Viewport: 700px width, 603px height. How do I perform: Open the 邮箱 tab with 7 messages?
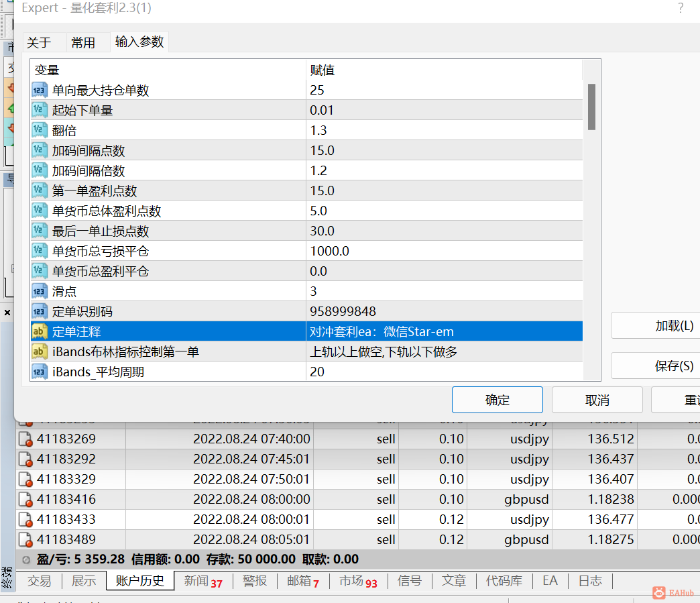point(303,581)
